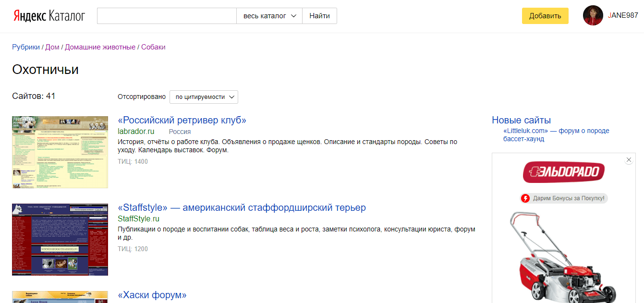Viewport: 644px width, 303px height.
Task: Visit labrador.ru site address link
Action: (x=136, y=131)
